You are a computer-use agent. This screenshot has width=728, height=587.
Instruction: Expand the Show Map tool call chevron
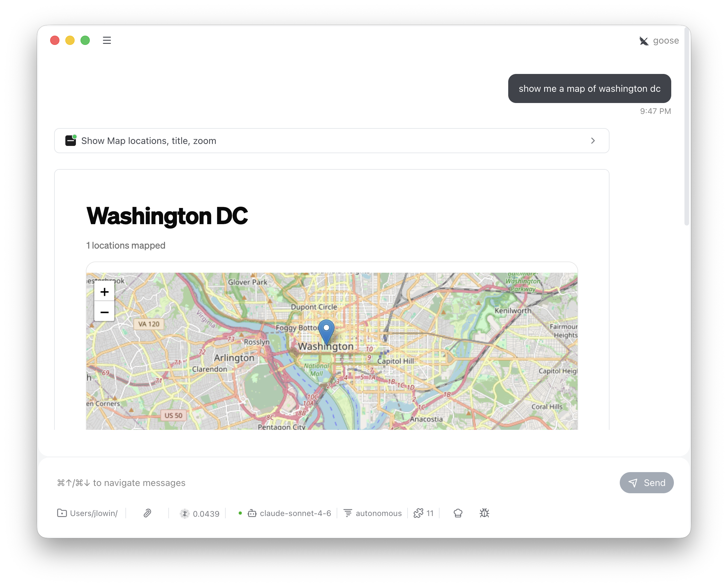coord(593,141)
